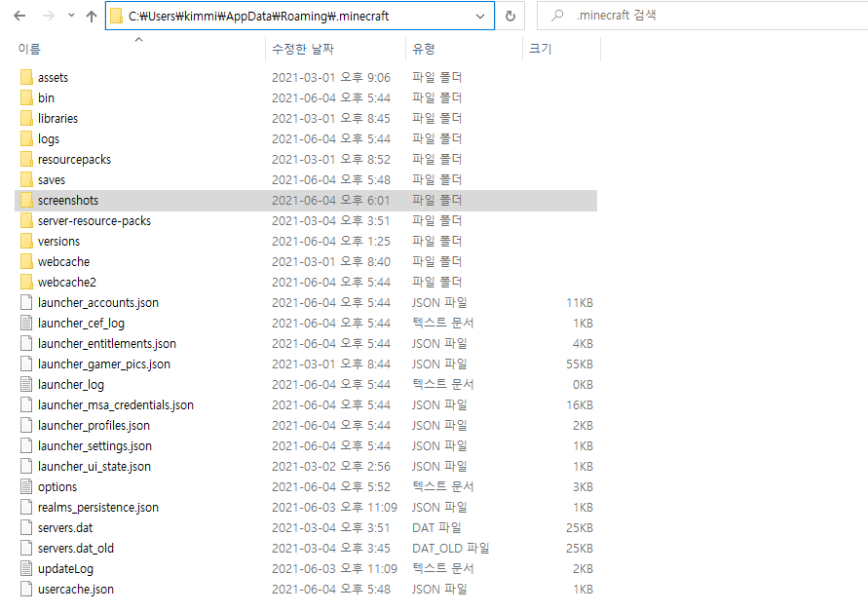Click the '11KB' size of launcher_accounts.json
Viewport: 868px width, 613px height.
click(580, 303)
